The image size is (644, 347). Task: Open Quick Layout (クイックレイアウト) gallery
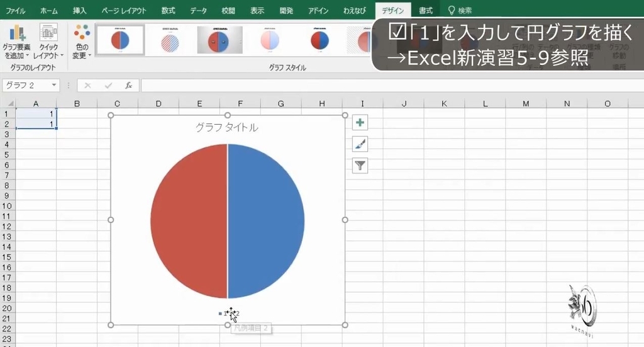click(48, 42)
